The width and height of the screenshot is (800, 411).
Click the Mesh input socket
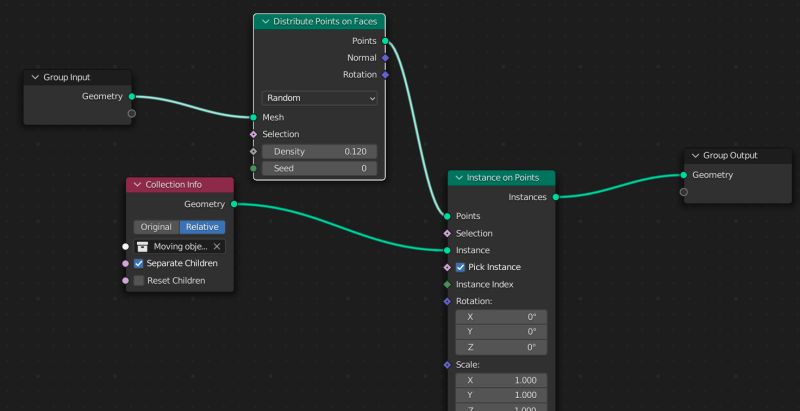tap(254, 117)
